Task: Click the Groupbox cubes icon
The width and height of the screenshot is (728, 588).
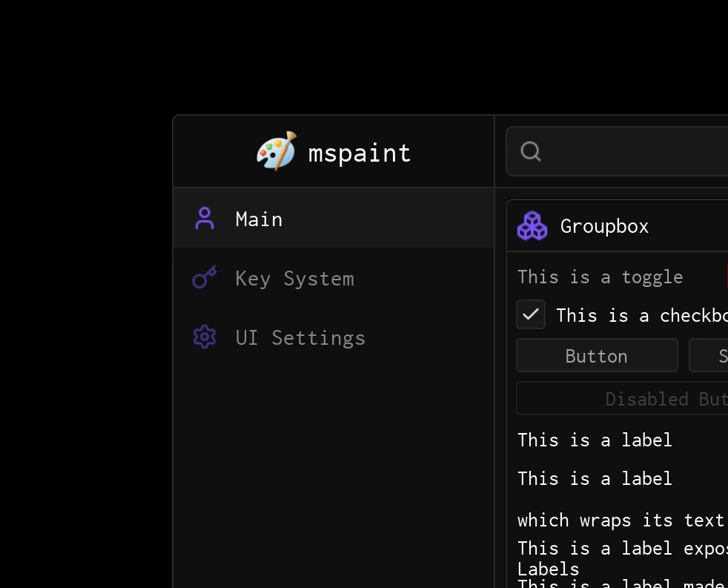Action: pos(532,225)
